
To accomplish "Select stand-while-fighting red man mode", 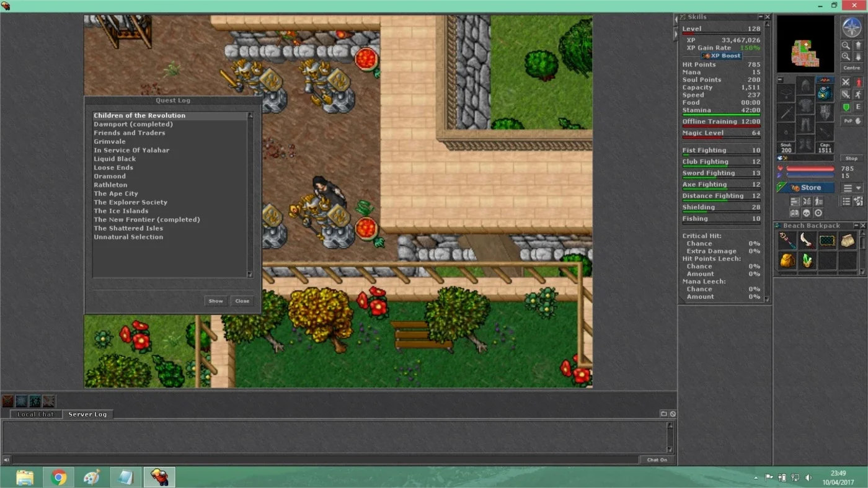I will (x=858, y=82).
